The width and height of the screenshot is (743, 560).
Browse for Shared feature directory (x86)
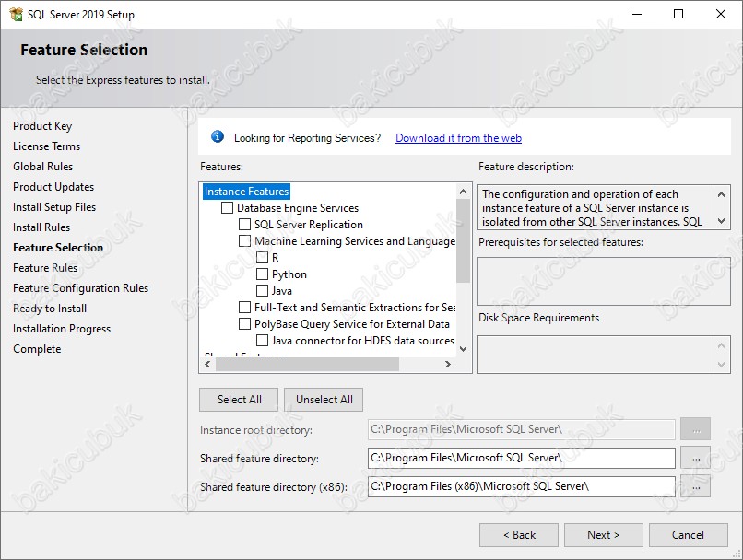coord(696,486)
